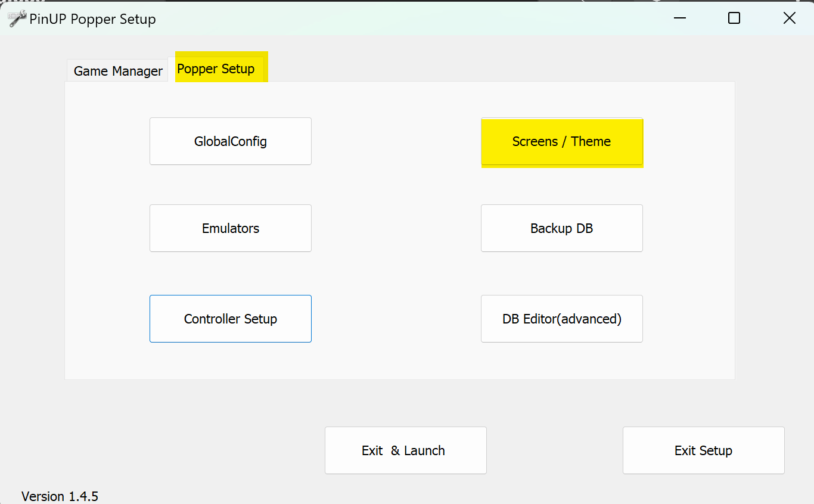814x504 pixels.
Task: Click the Version 1.4.5 label
Action: click(60, 496)
